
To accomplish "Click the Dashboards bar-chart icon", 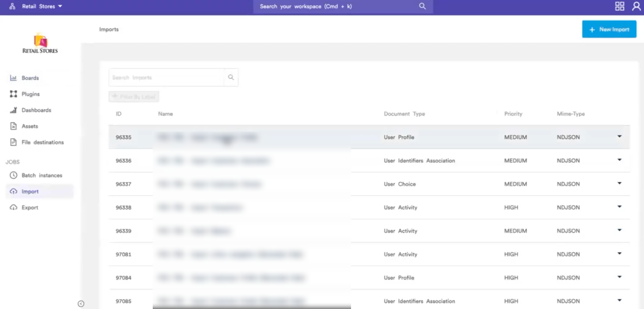I will (x=13, y=110).
